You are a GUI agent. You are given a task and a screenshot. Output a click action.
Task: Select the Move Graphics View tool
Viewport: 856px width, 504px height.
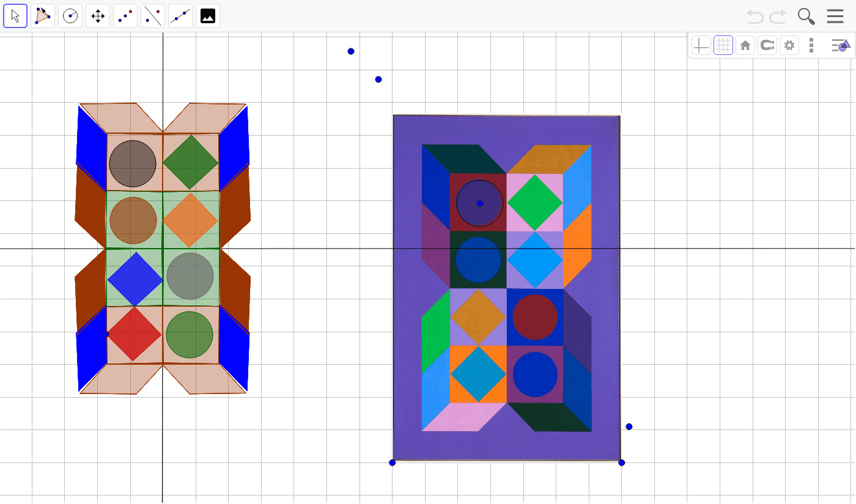click(x=98, y=16)
